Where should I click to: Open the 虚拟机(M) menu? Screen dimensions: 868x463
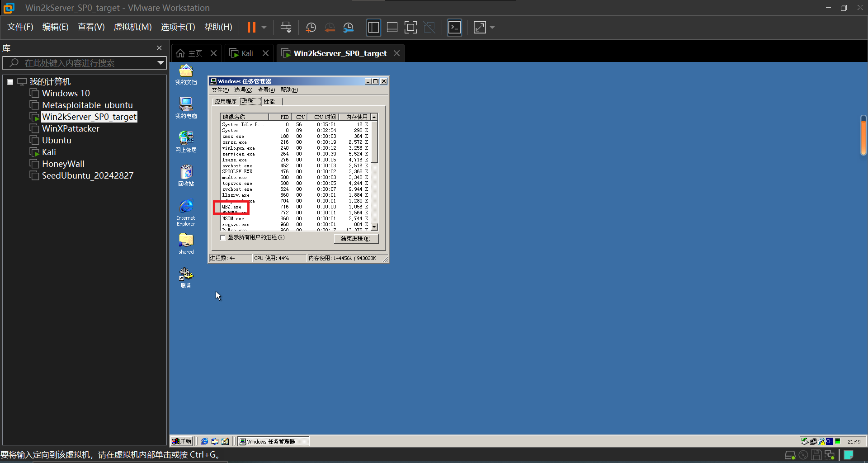tap(132, 27)
